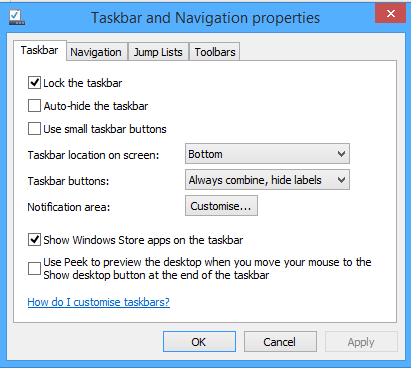Follow the How do I customise taskbars link

(x=99, y=302)
